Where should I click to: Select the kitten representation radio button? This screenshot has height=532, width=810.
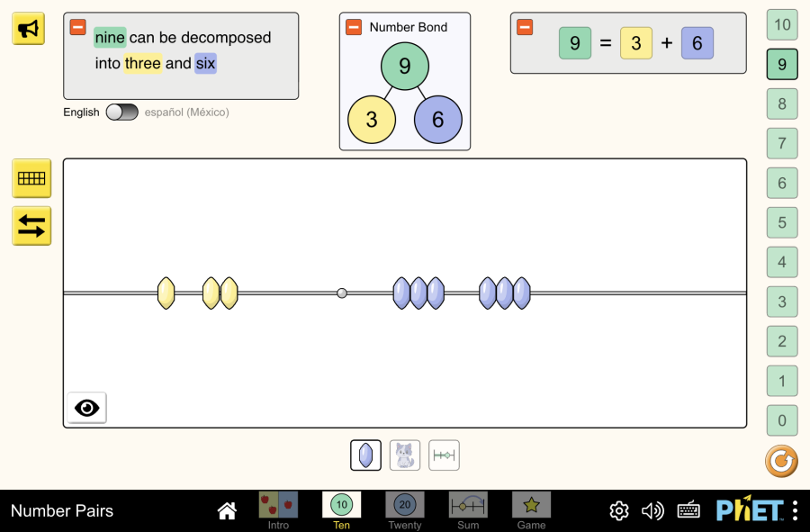point(405,455)
